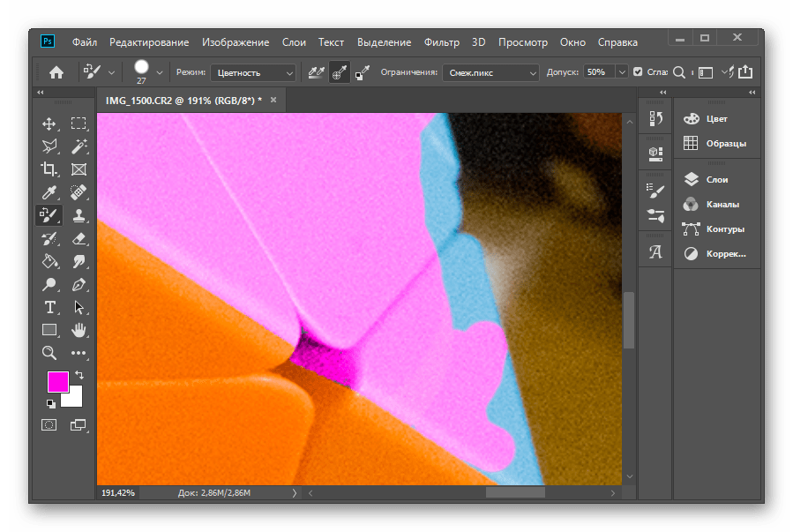Select the Smudge tool
Screen dimensions: 793x532
pos(79,261)
